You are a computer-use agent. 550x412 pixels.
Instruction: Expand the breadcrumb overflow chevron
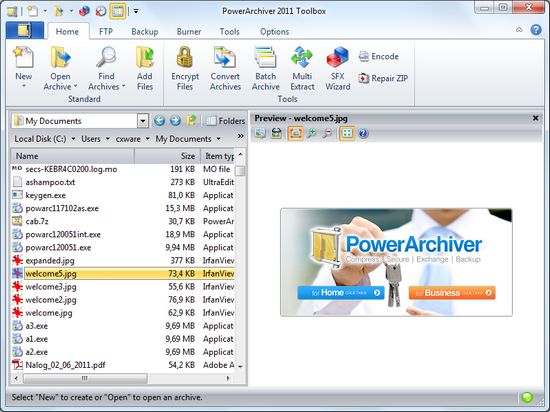coord(241,136)
